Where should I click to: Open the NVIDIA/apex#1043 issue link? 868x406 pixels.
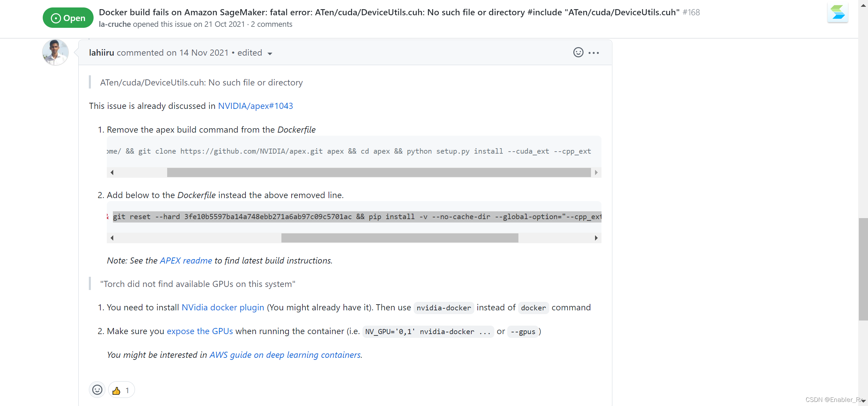255,106
